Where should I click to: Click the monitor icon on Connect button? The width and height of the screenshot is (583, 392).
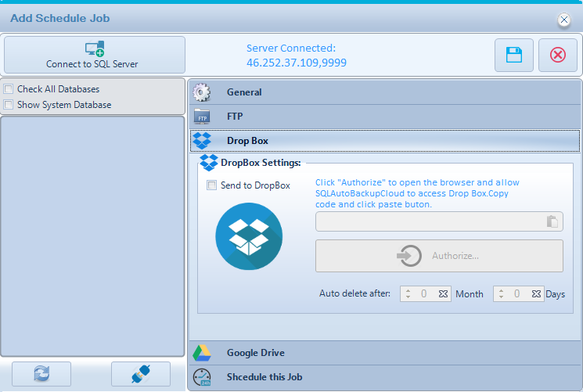click(x=95, y=49)
